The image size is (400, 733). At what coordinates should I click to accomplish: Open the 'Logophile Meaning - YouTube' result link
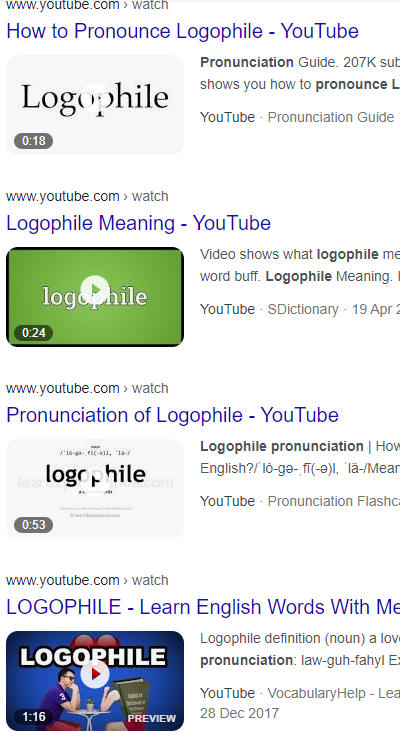pos(138,223)
